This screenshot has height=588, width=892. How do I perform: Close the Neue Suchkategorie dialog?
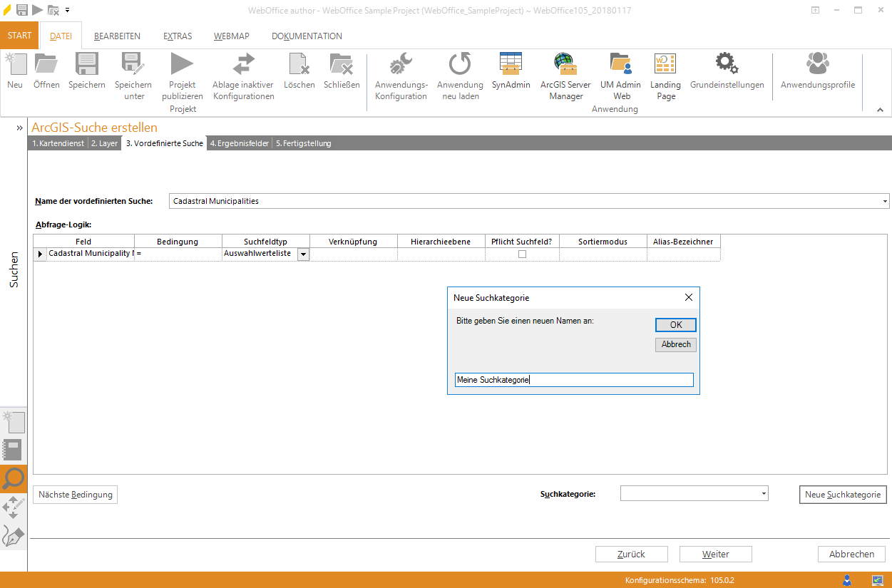(x=688, y=297)
